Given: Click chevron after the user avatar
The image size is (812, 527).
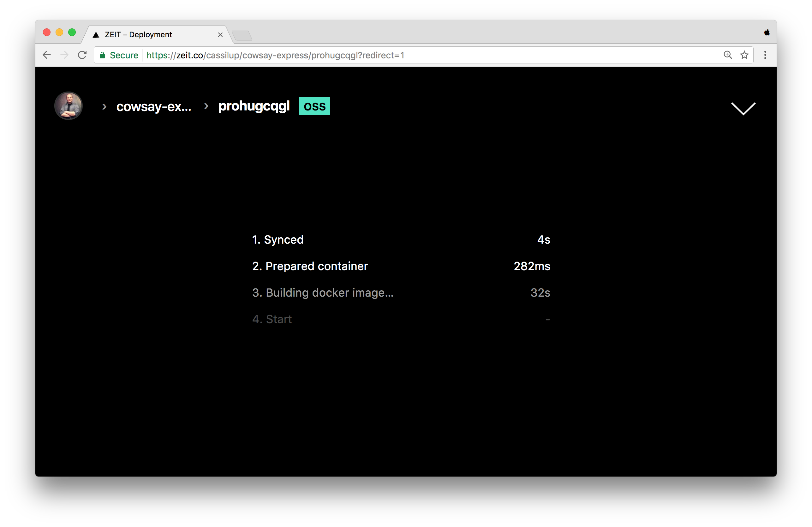Looking at the screenshot, I should click(x=104, y=107).
